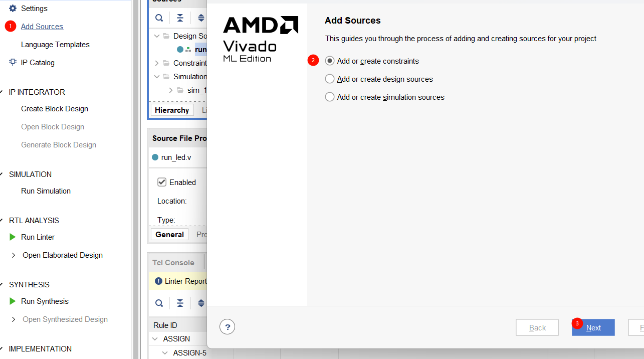Collapse the Simulation Sources folder
The width and height of the screenshot is (644, 359).
[157, 77]
